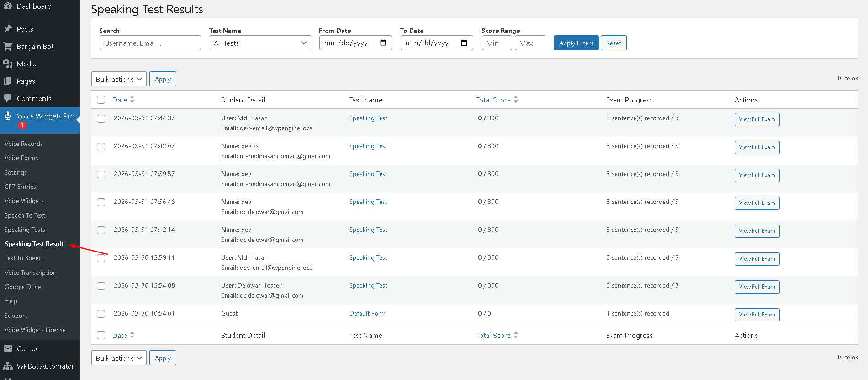868x380 pixels.
Task: Click the Voice Widgets Pro microphone icon
Action: (8, 116)
